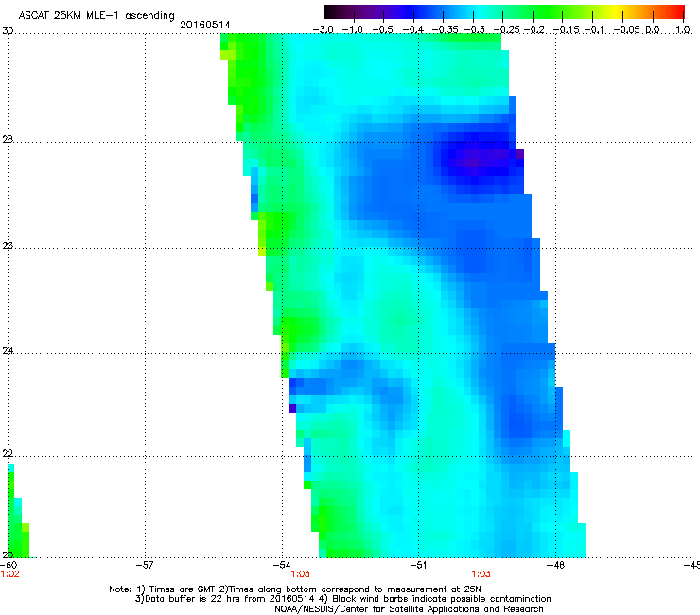This screenshot has width=700, height=615.
Task: Click the latitude label "30"
Action: click(8, 31)
